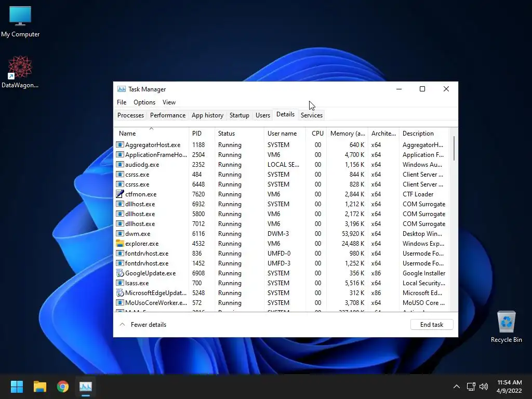Show hidden icons in system tray

tap(457, 387)
